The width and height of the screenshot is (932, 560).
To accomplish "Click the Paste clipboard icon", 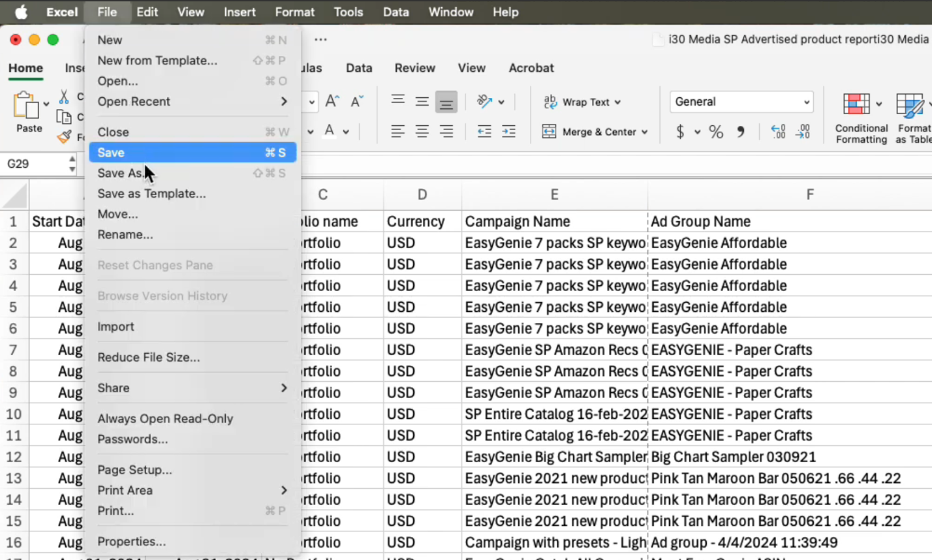I will [25, 106].
